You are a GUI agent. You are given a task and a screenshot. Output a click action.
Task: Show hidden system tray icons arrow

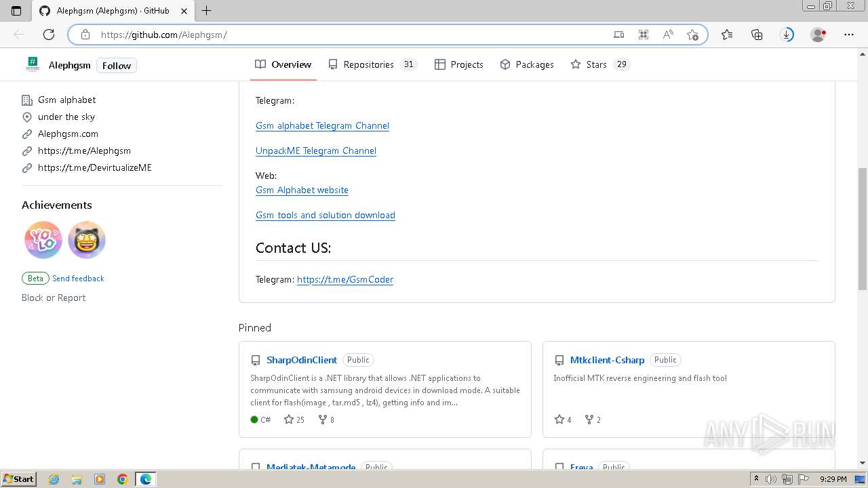(x=756, y=479)
